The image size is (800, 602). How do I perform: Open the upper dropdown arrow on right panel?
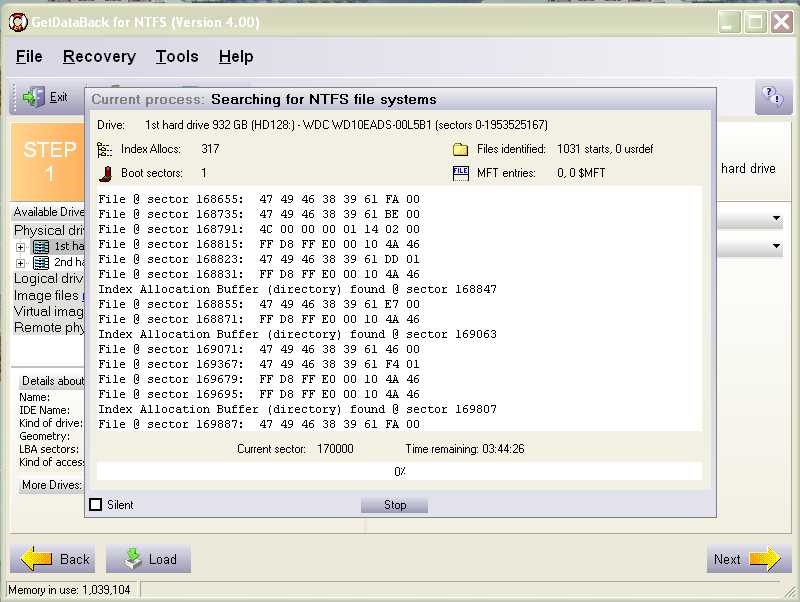(x=776, y=218)
